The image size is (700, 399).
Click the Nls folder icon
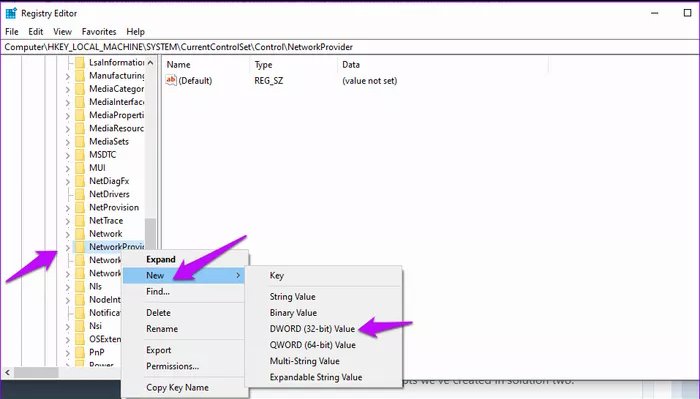(x=80, y=287)
